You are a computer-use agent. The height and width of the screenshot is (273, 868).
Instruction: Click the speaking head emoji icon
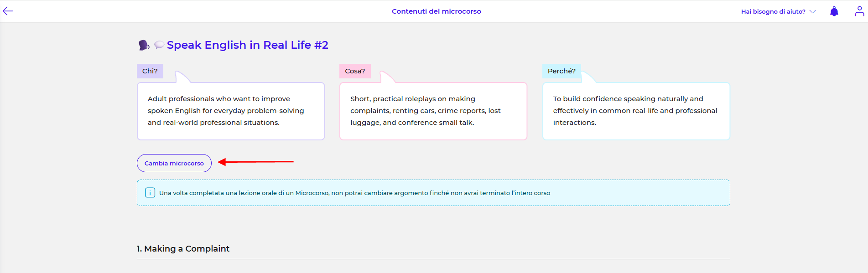pyautogui.click(x=144, y=45)
